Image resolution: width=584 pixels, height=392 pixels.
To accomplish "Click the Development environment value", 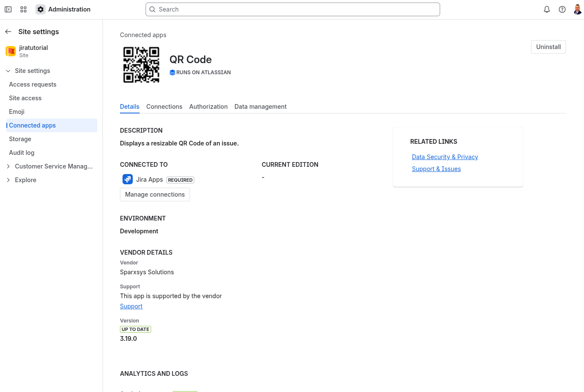I will coord(139,231).
